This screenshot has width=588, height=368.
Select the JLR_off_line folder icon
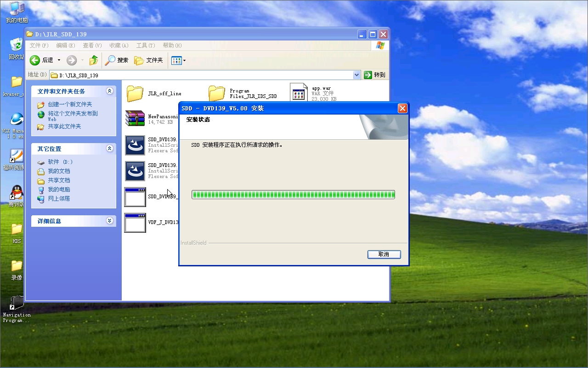coord(135,93)
